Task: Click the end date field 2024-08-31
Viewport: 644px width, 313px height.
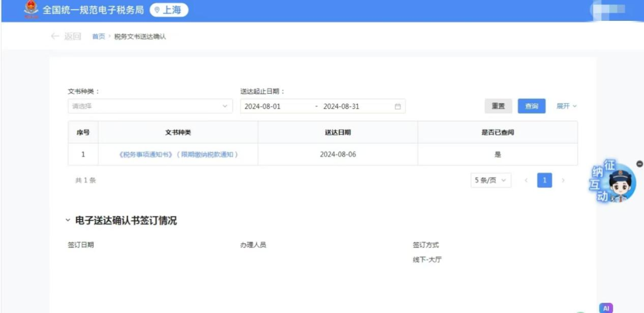Action: 341,107
